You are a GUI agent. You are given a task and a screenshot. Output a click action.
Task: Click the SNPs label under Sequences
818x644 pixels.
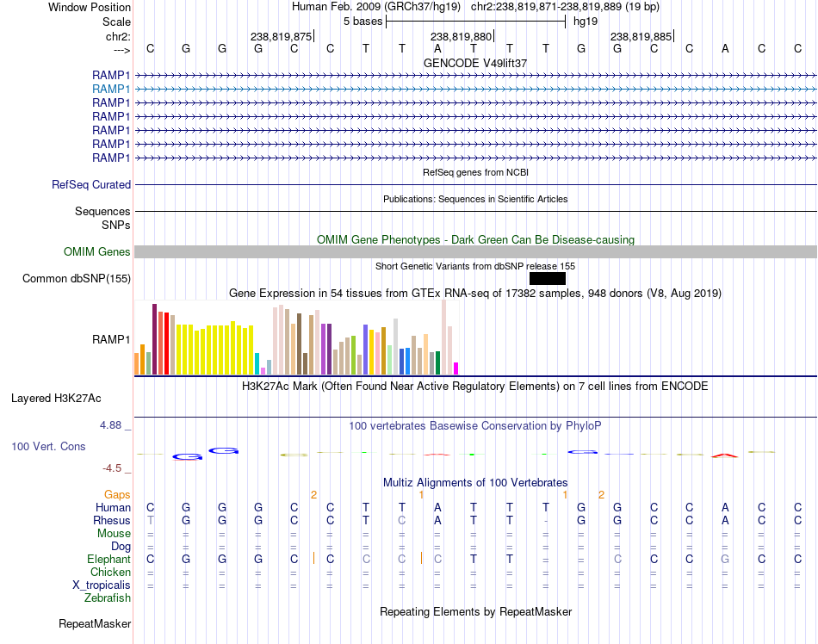(116, 225)
